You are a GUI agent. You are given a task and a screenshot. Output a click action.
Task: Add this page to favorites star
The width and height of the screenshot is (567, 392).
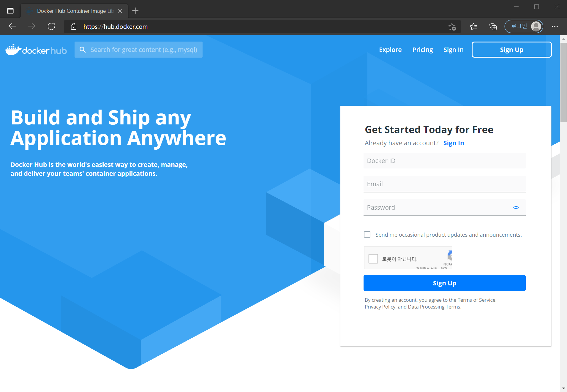(x=452, y=27)
